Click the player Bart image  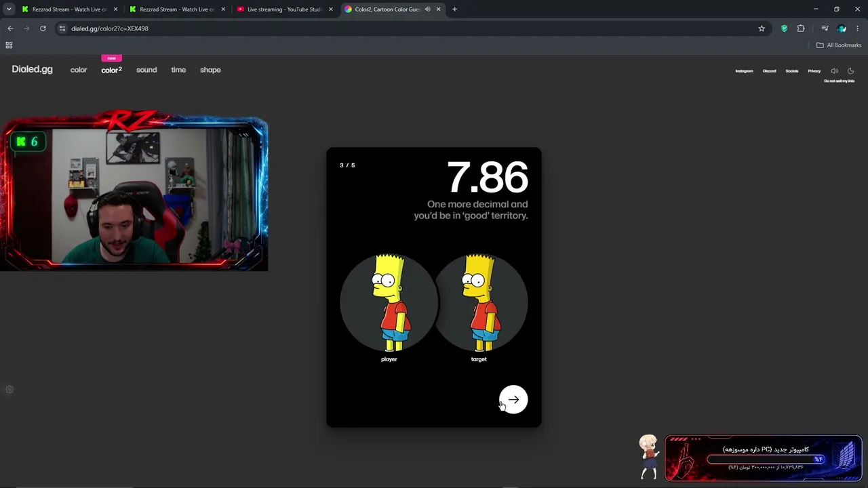(x=389, y=302)
